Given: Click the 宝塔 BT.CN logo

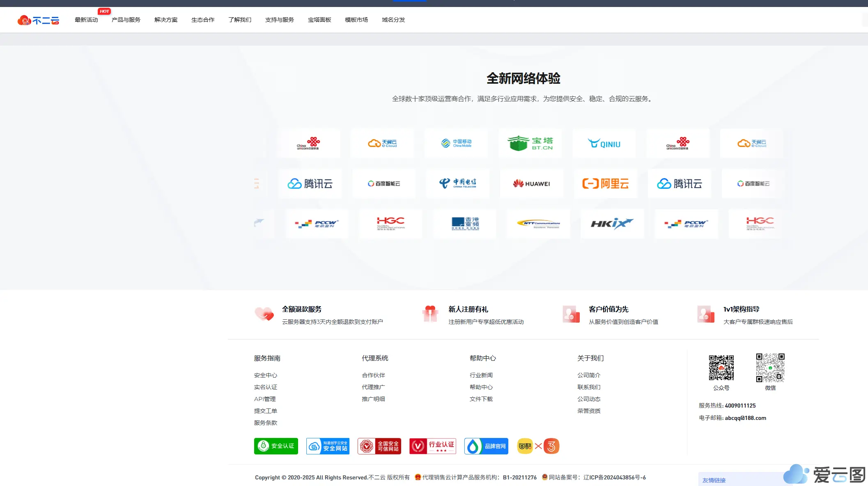Looking at the screenshot, I should 530,143.
